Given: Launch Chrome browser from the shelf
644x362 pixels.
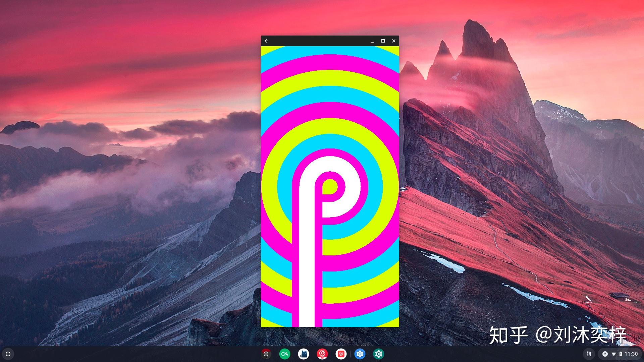Looking at the screenshot, I should pos(266,354).
